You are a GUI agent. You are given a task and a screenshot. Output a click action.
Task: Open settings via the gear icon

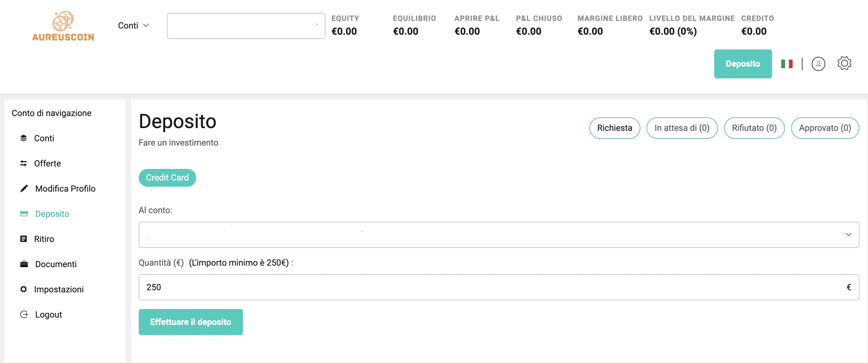pyautogui.click(x=844, y=63)
